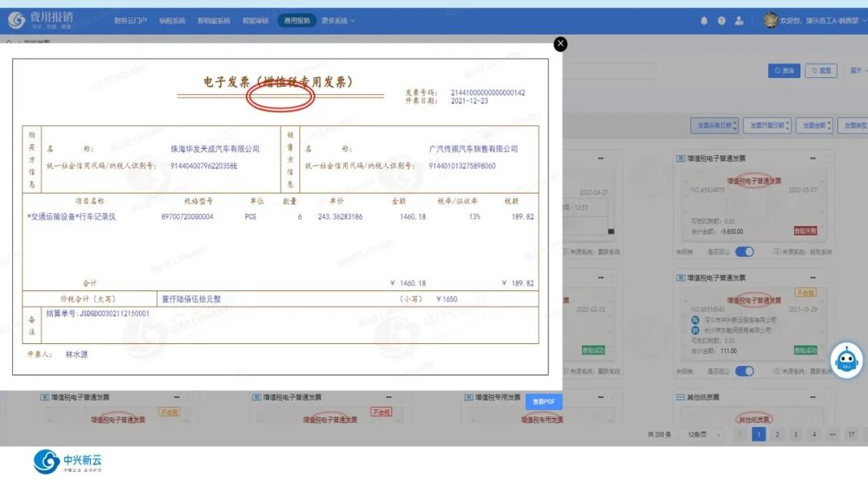868x488 pixels.
Task: Select checkbox on the 2022-04-27 card
Action: [616, 158]
